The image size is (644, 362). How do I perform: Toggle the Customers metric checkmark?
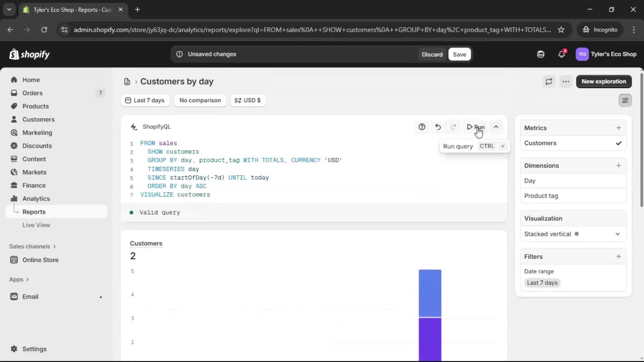pyautogui.click(x=619, y=143)
